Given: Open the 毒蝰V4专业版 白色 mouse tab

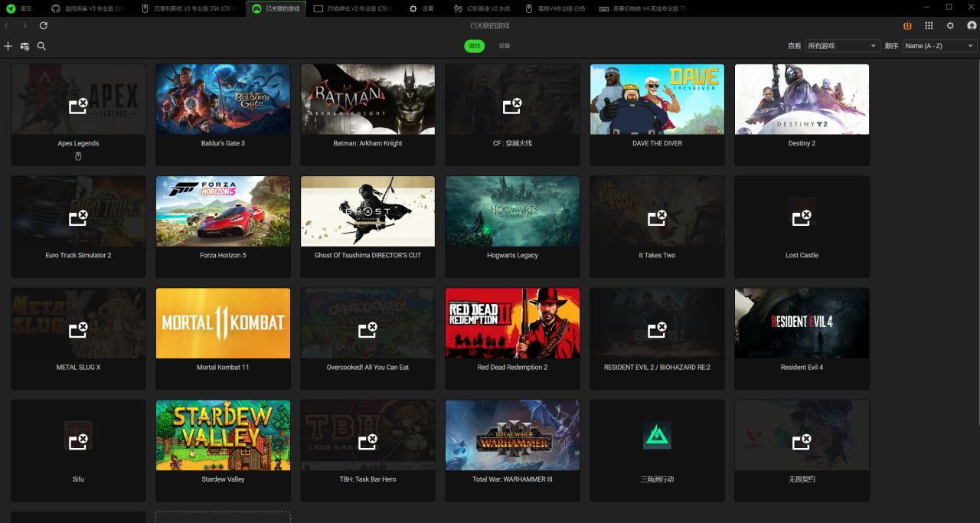Looking at the screenshot, I should click(x=555, y=8).
